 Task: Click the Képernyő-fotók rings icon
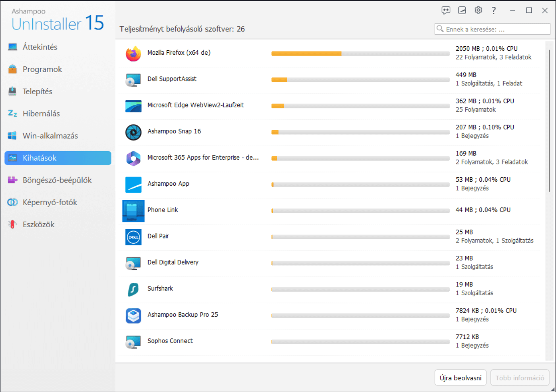(x=13, y=202)
